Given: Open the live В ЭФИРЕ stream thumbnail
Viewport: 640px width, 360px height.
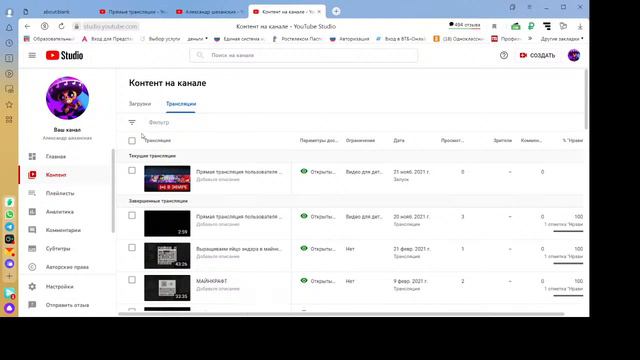Looking at the screenshot, I should pyautogui.click(x=167, y=179).
